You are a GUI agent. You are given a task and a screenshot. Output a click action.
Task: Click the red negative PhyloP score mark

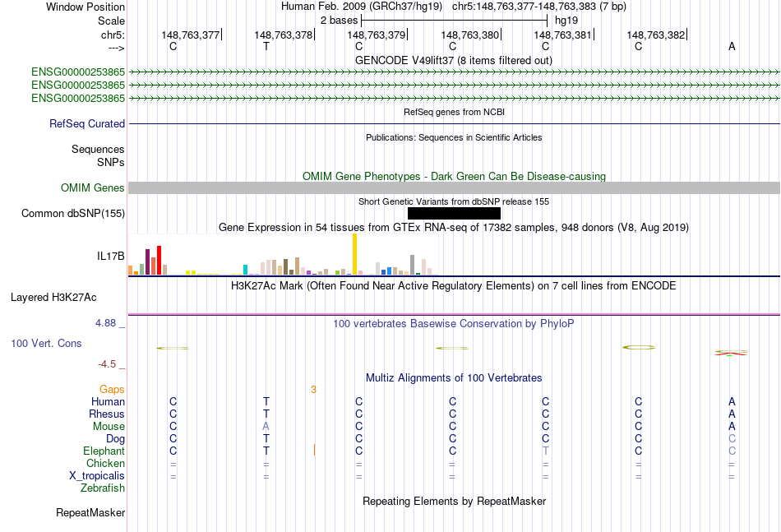pos(731,353)
